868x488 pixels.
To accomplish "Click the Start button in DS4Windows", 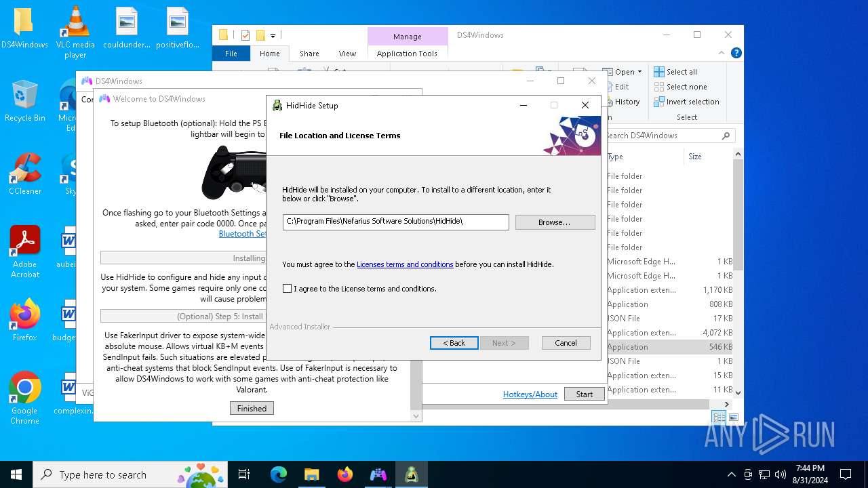I will [585, 394].
